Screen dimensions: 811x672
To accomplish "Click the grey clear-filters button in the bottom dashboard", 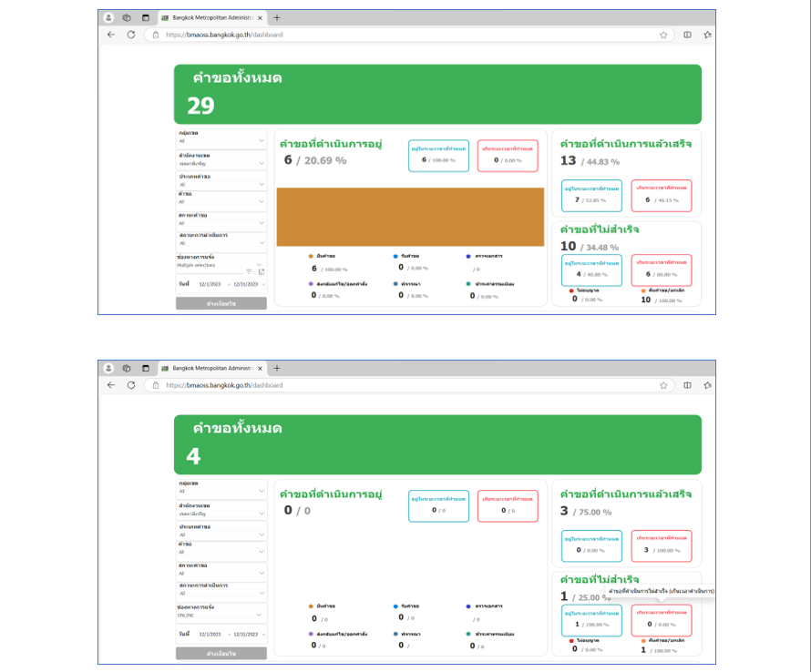I will click(x=221, y=653).
